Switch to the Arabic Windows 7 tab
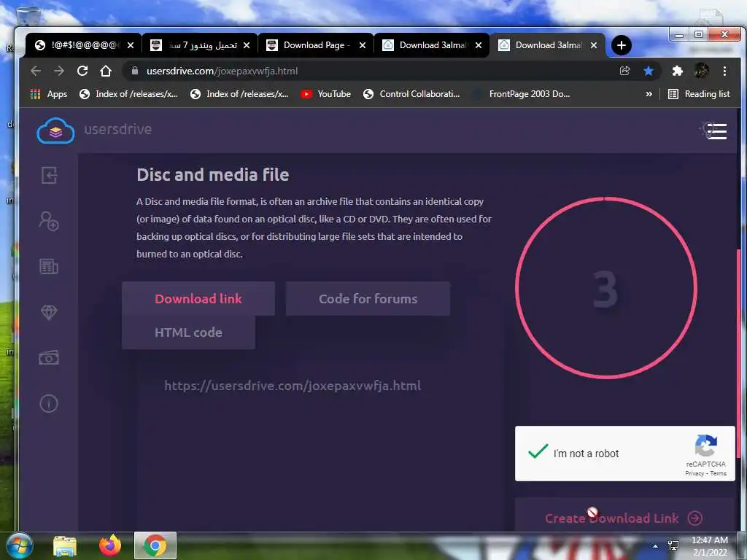The height and width of the screenshot is (560, 747). 200,45
